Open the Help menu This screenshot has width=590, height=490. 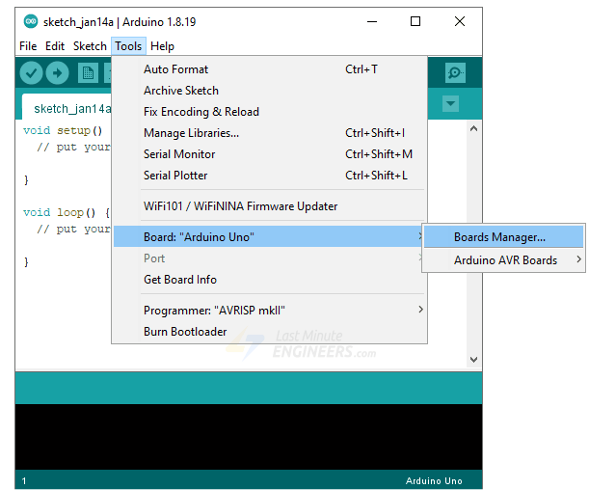click(x=162, y=46)
